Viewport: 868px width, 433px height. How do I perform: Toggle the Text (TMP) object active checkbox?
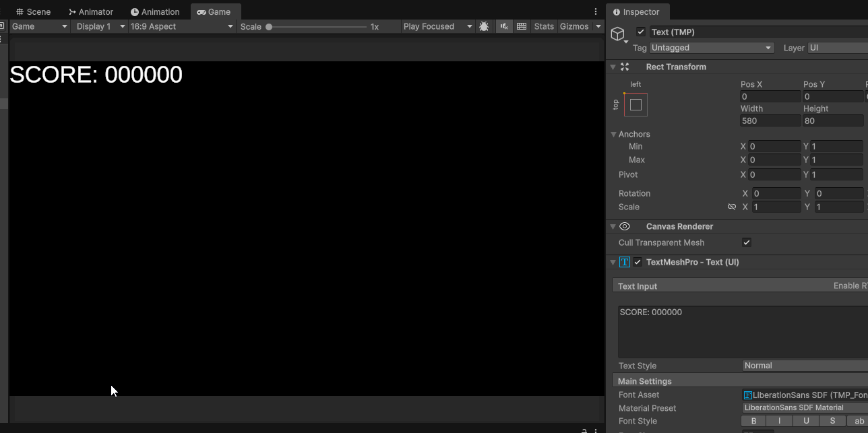point(640,32)
